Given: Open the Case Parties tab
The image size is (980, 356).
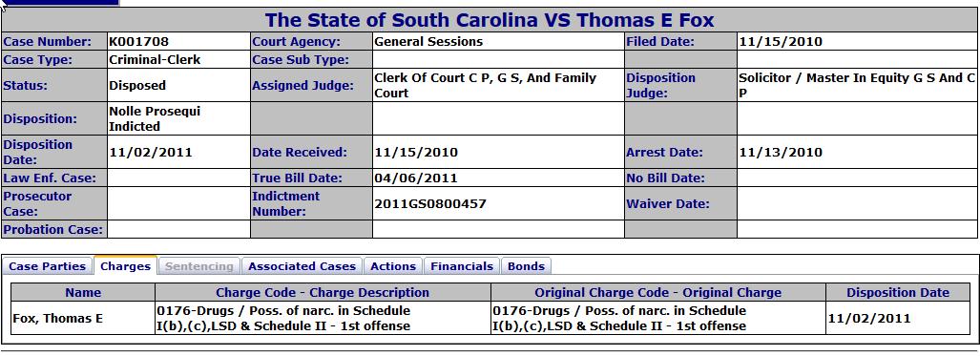Looking at the screenshot, I should [48, 266].
